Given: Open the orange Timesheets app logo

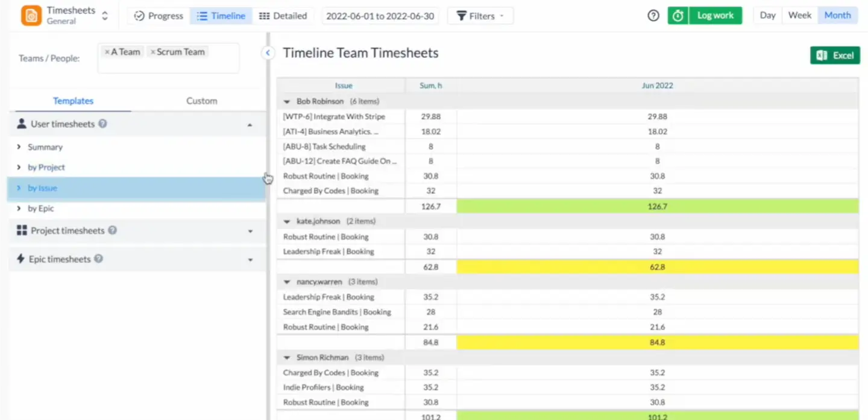Looking at the screenshot, I should coord(31,15).
